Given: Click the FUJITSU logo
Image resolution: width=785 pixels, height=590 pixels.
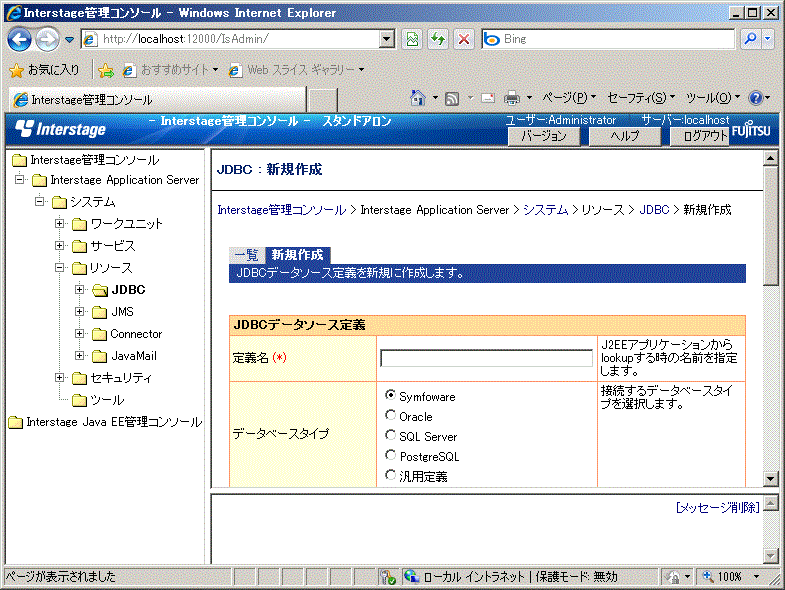Looking at the screenshot, I should click(751, 129).
